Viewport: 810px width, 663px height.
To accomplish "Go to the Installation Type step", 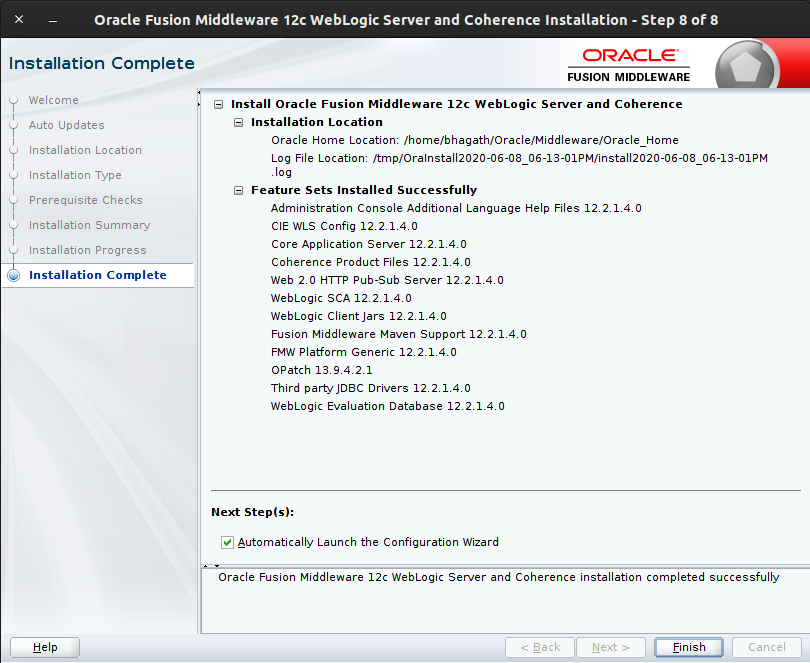I will pos(75,175).
